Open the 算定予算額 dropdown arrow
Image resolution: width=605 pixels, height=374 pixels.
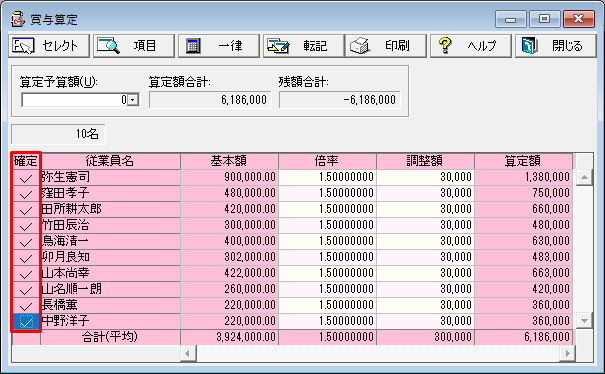[133, 100]
